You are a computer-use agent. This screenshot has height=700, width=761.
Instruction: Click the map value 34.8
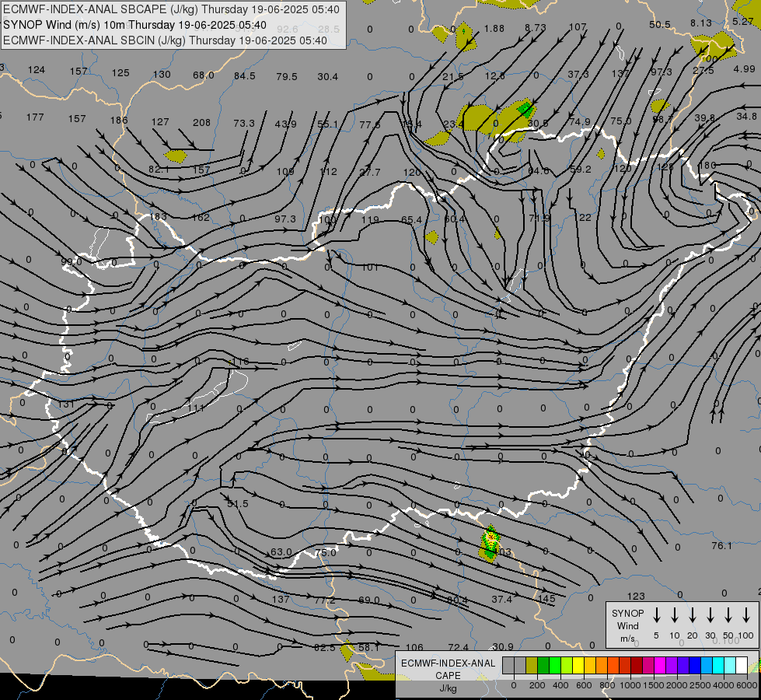coord(746,116)
